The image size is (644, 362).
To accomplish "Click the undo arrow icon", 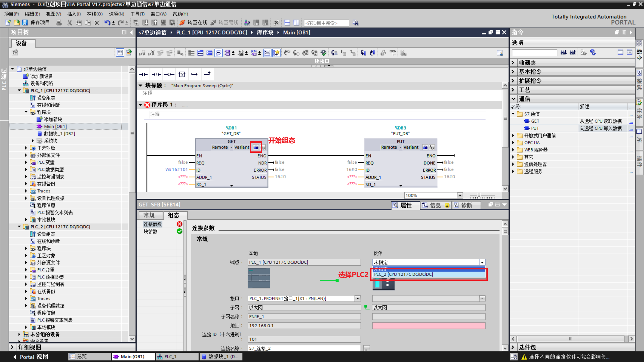I will (107, 23).
